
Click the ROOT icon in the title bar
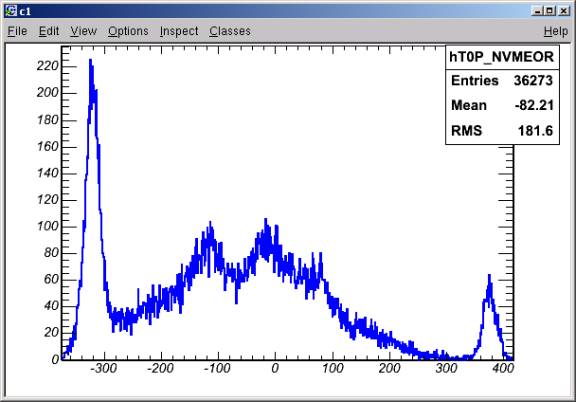11,11
